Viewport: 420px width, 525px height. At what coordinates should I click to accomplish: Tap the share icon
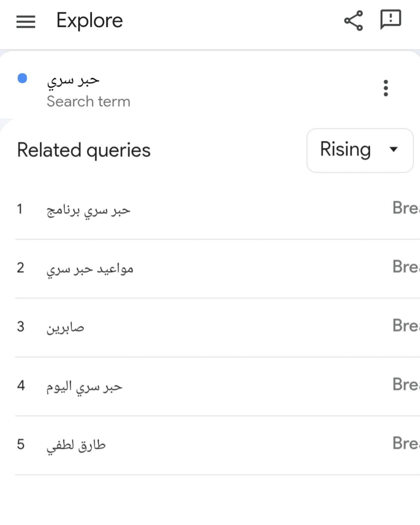tap(353, 21)
